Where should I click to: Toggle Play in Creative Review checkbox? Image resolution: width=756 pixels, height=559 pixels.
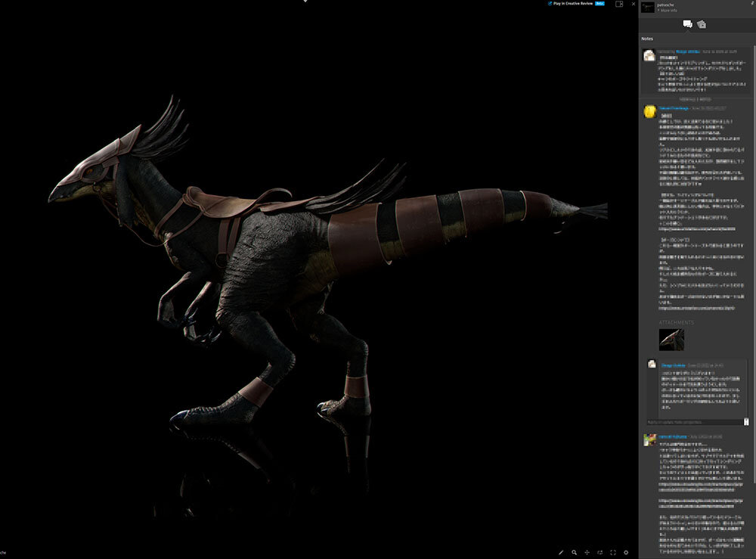pos(550,4)
